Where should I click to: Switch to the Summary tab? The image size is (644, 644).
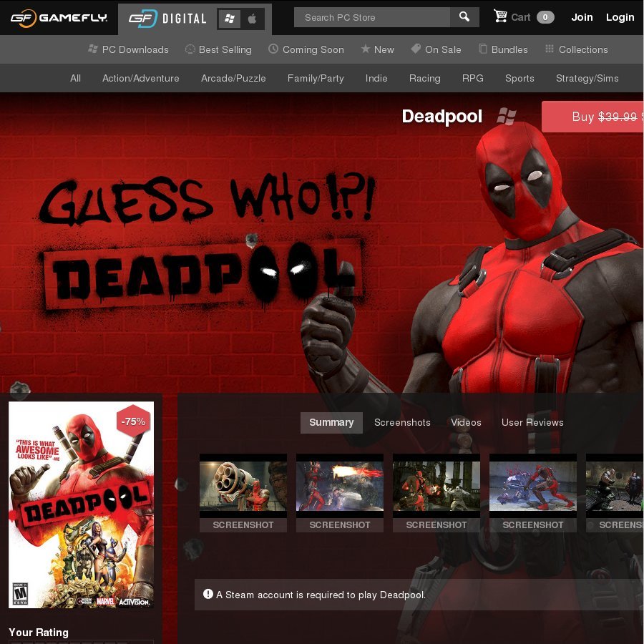coord(331,422)
